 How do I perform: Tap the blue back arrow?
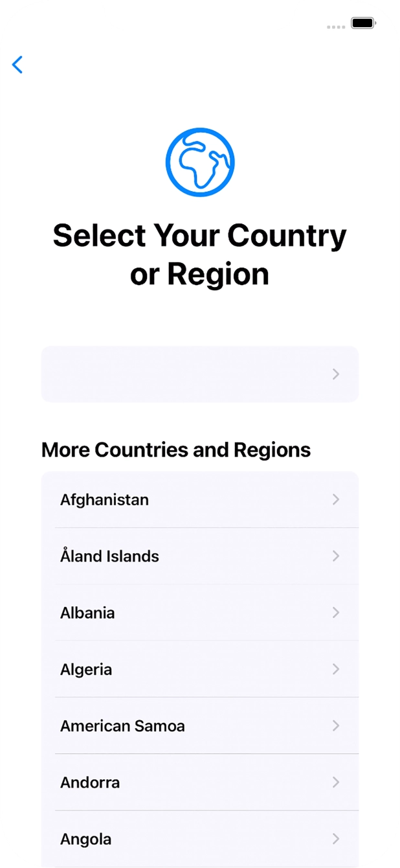(17, 65)
